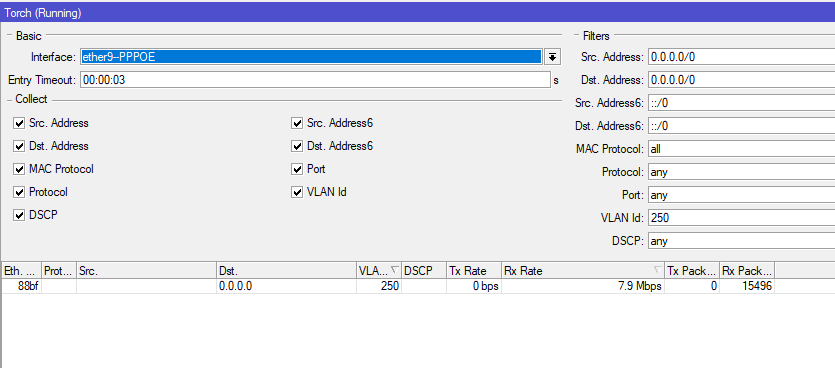Edit the Dst. Address filter field
Viewport: 835px width, 368px height.
[x=741, y=80]
